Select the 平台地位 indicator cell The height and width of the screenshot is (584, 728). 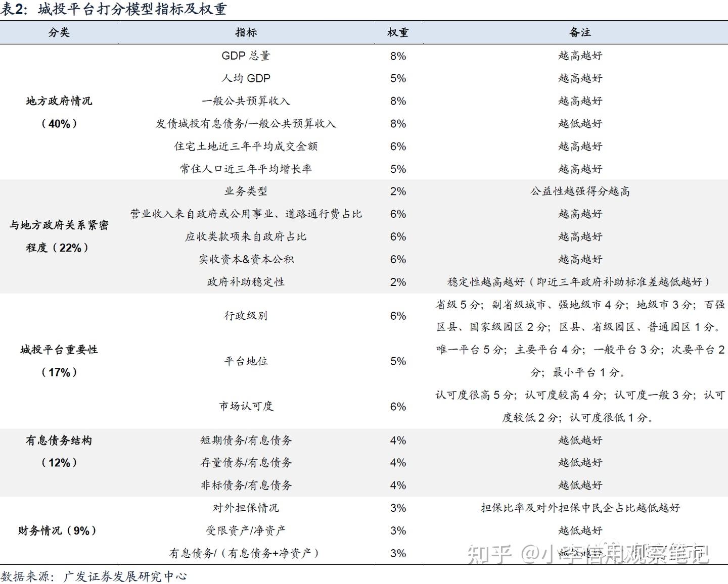[246, 361]
